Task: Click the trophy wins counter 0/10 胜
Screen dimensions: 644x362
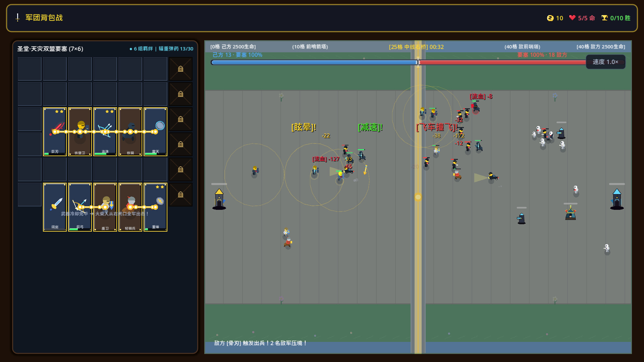Action: pos(616,18)
